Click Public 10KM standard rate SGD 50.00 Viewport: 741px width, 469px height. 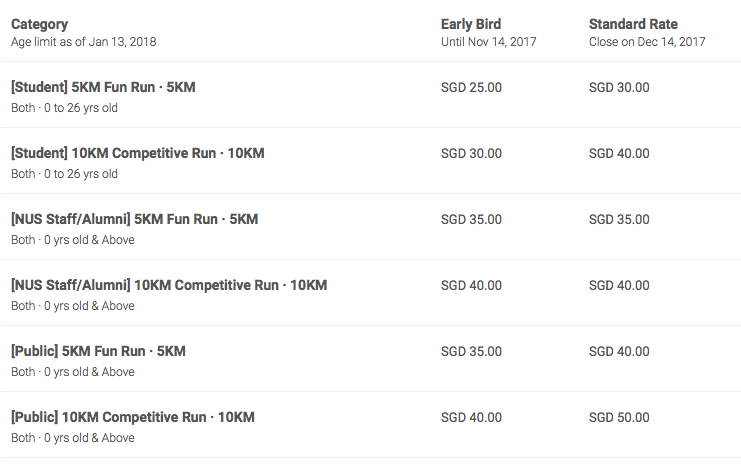pyautogui.click(x=619, y=418)
